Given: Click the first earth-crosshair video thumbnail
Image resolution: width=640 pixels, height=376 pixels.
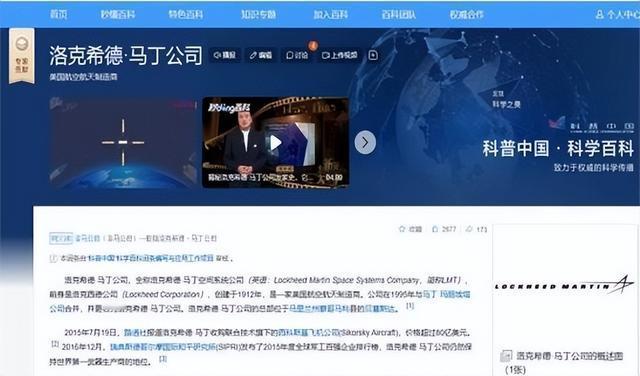Looking at the screenshot, I should point(123,142).
